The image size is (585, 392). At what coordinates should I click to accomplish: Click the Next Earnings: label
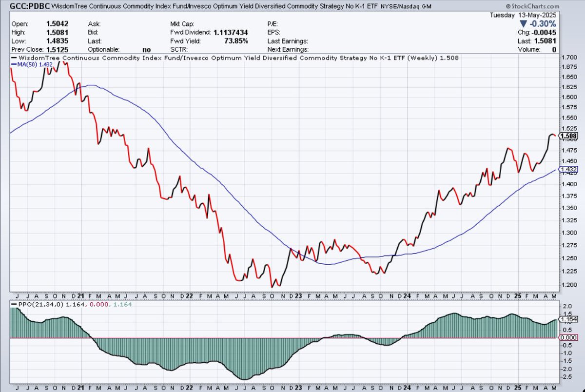point(288,50)
